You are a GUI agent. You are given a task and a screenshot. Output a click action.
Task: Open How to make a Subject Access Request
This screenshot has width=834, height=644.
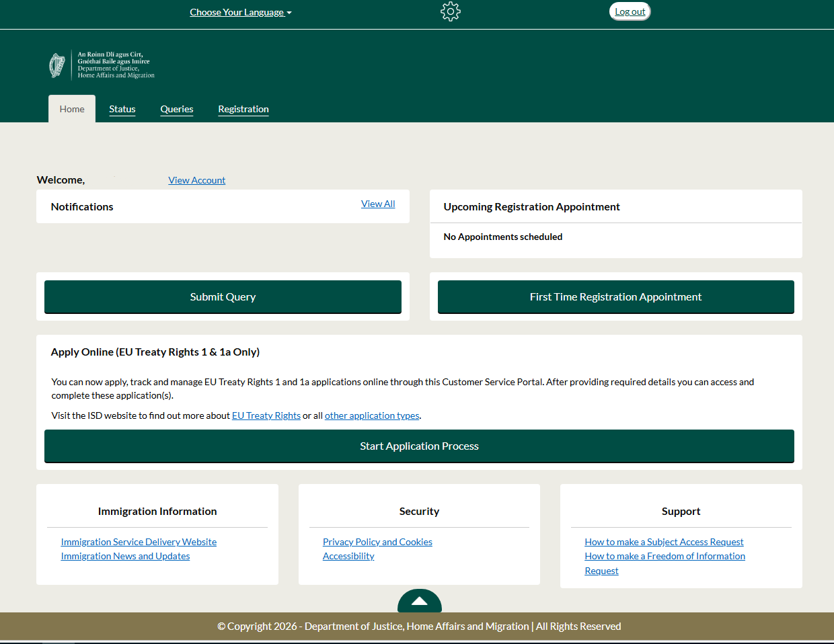point(664,542)
